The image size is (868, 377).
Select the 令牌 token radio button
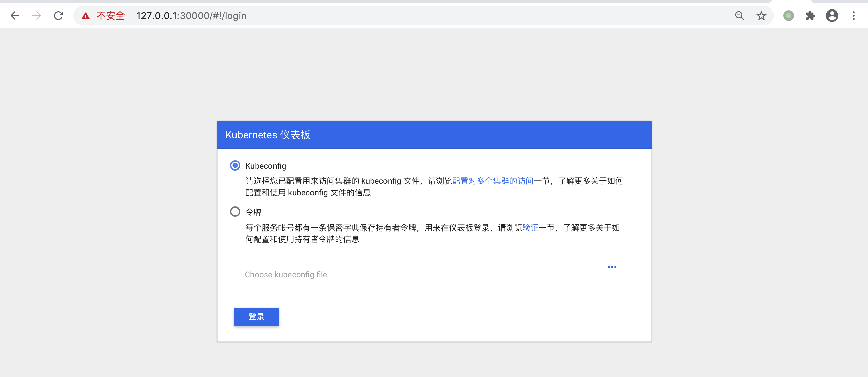(x=235, y=212)
